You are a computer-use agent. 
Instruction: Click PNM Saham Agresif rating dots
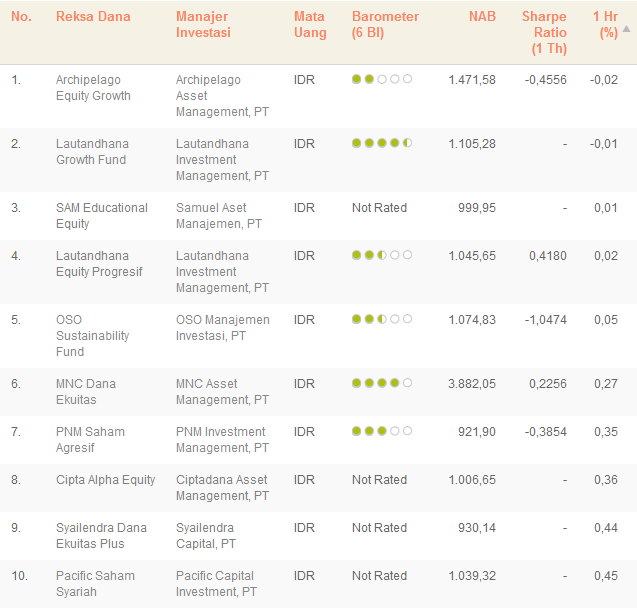tap(381, 432)
